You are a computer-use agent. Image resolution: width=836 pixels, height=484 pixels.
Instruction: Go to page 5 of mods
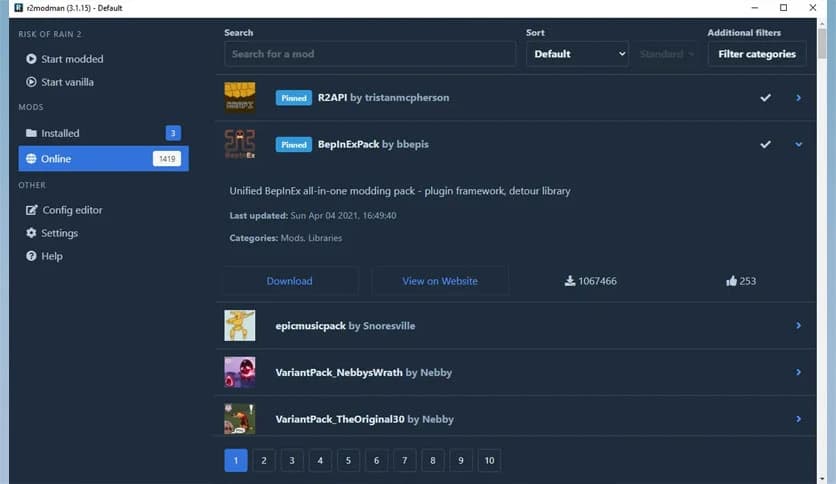click(348, 460)
